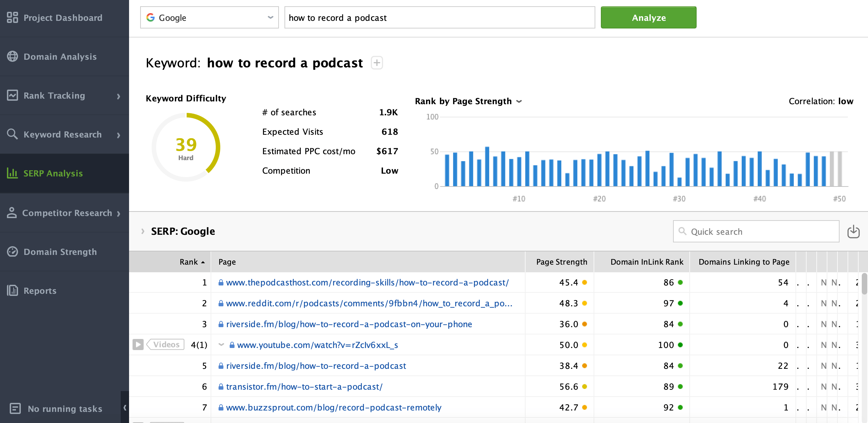Open the Google search engine dropdown
Viewport: 868px width, 423px height.
click(210, 17)
